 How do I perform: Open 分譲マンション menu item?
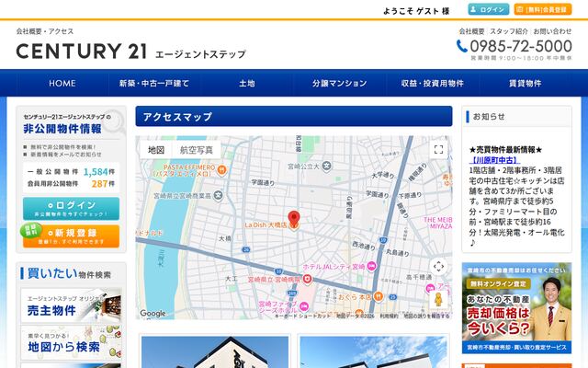click(339, 83)
